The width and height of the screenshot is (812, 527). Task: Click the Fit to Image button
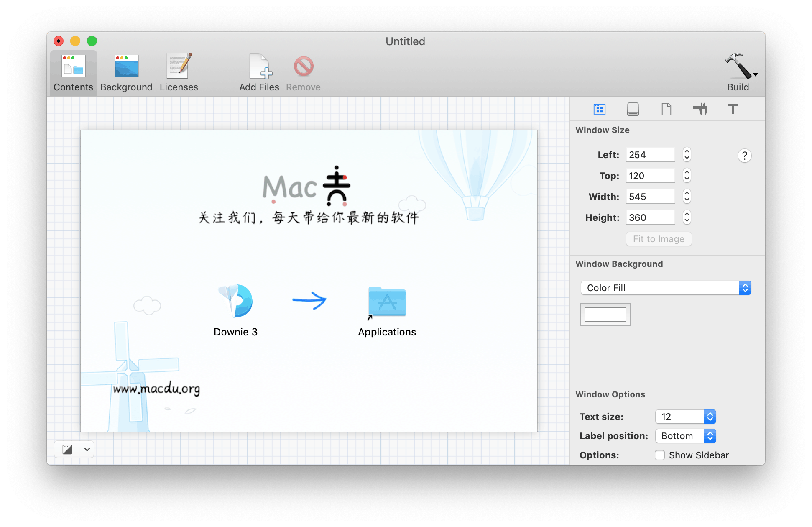(659, 239)
